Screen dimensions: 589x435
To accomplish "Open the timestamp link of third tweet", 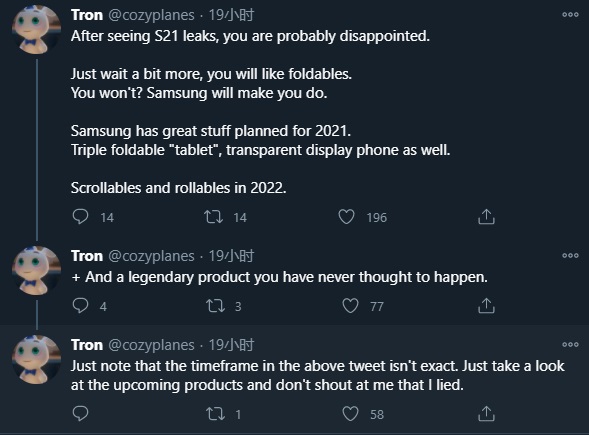I will (231, 345).
